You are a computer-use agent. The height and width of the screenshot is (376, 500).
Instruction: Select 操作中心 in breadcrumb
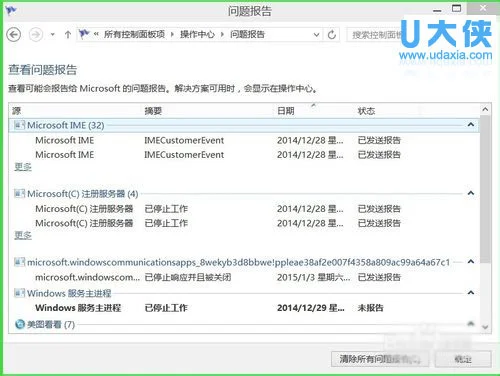click(197, 34)
